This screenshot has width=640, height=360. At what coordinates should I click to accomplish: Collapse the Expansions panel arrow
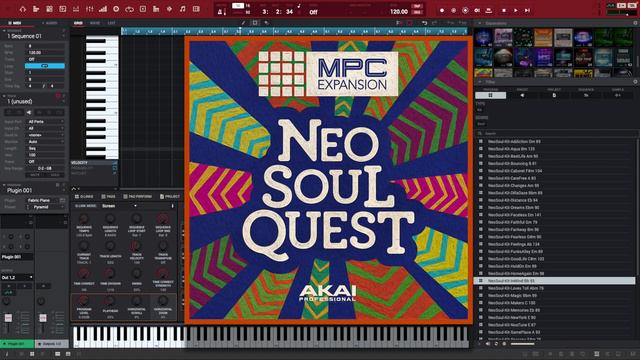(479, 23)
